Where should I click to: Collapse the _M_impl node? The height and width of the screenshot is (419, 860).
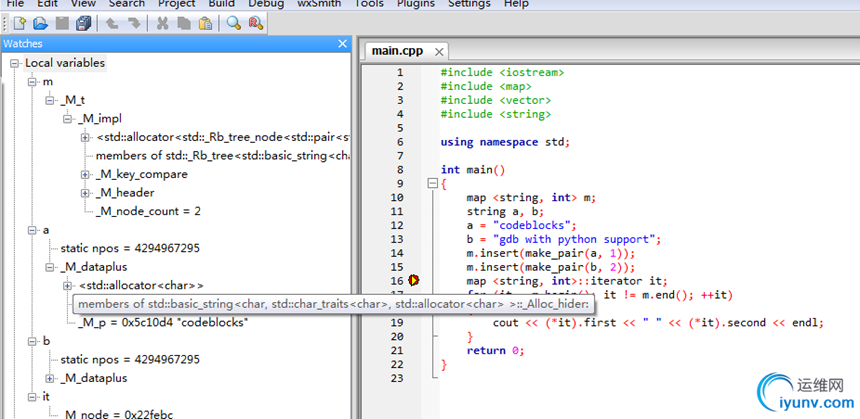[67, 119]
